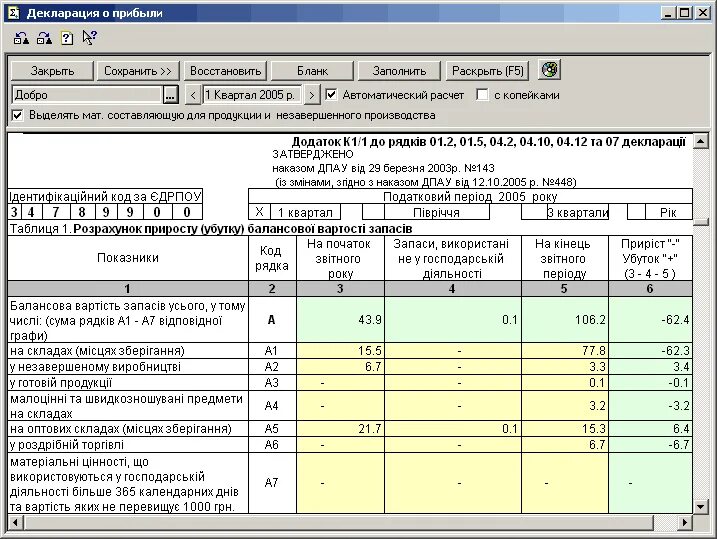Viewport: 717px width, 539px height.
Task: Click the horizontal scrollbar thumb
Action: click(338, 522)
